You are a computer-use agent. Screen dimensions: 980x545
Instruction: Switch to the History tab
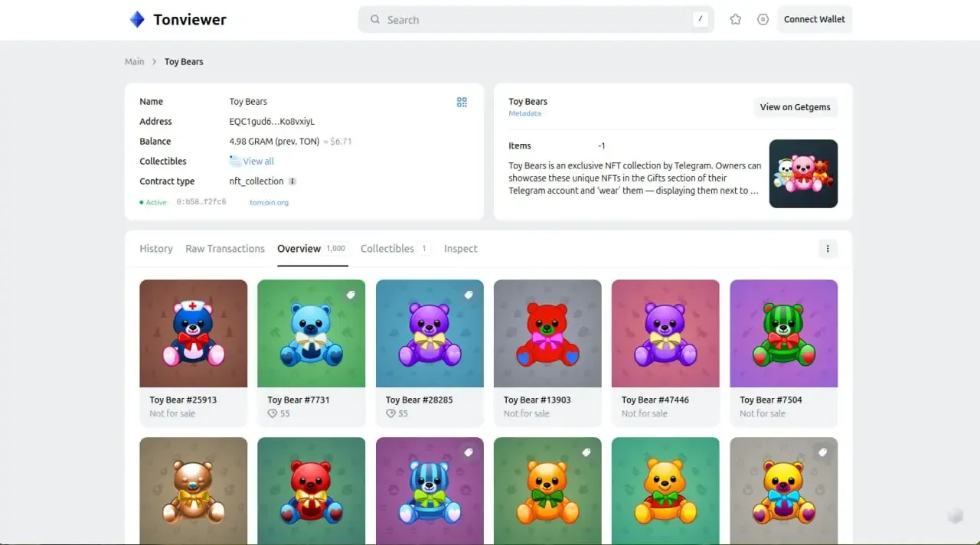tap(156, 249)
